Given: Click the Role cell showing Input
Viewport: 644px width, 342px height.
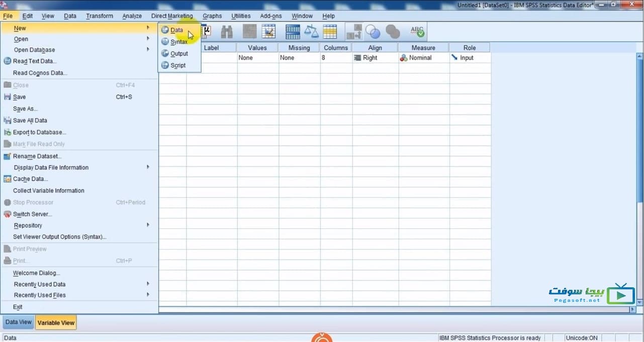Looking at the screenshot, I should tap(470, 58).
